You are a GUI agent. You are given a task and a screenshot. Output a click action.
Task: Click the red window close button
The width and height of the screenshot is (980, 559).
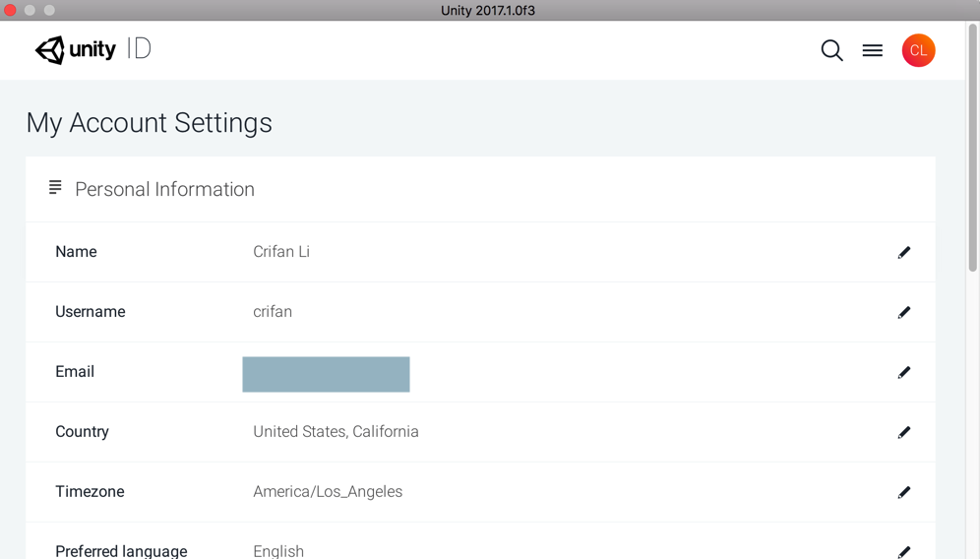[10, 10]
